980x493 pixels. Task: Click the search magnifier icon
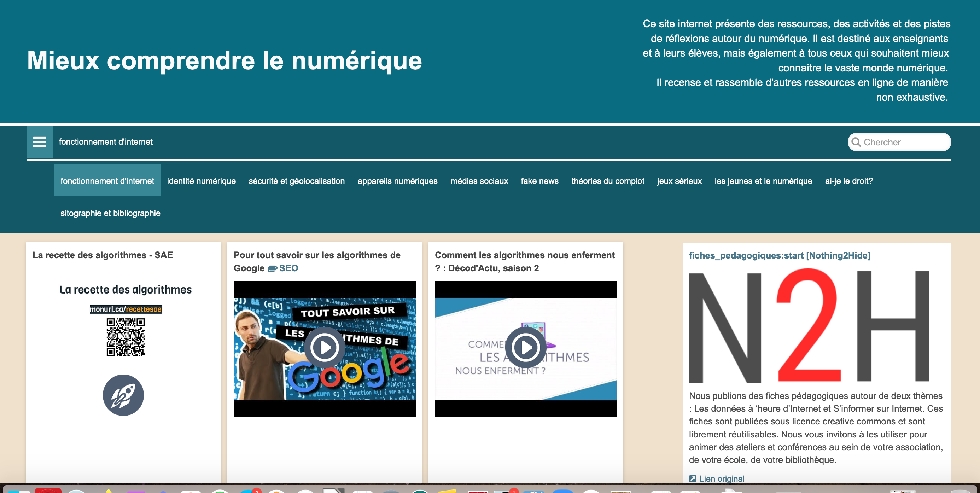(x=856, y=142)
